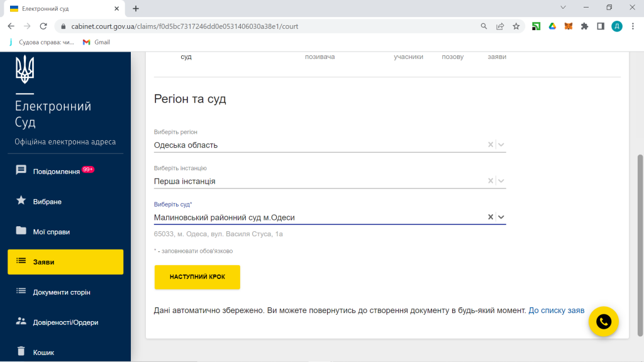This screenshot has width=644, height=362.
Task: Clear the selected region Одеська область
Action: 491,145
